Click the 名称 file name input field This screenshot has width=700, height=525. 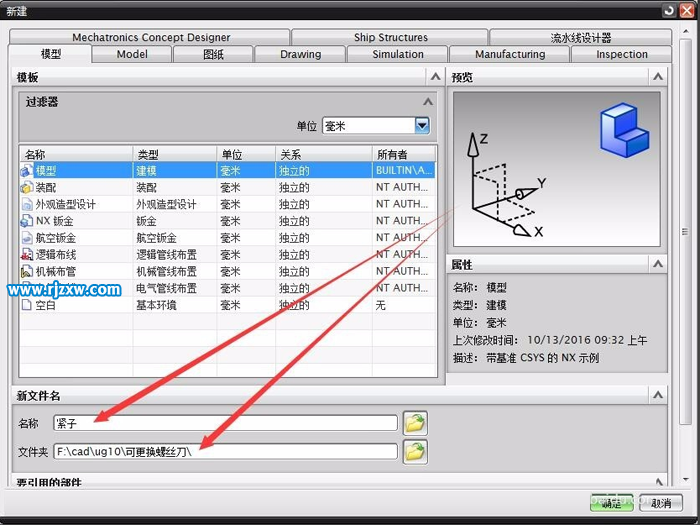[x=225, y=423]
